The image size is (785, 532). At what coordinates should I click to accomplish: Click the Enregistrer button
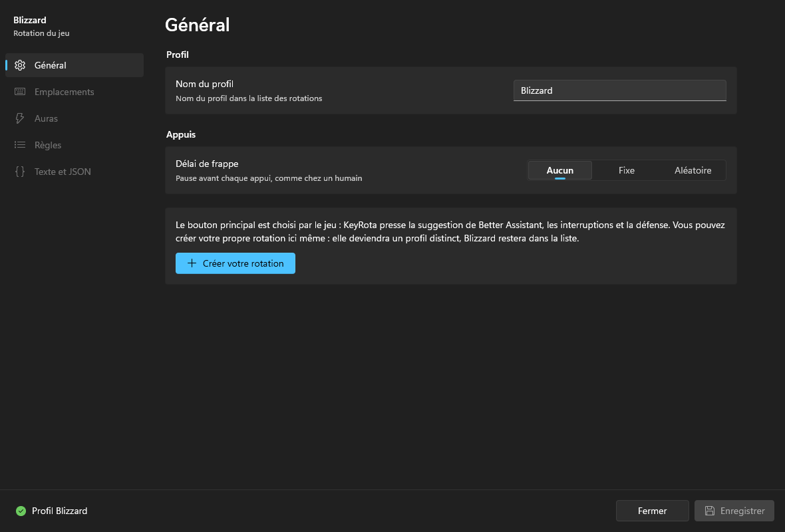[x=734, y=511]
